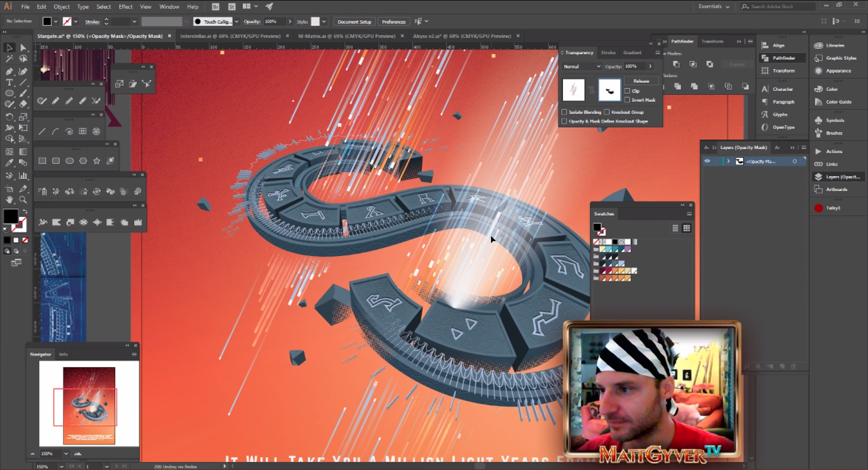Viewport: 868px width, 470px height.
Task: Click the artwork thumbnail in Transparency panel
Action: [574, 90]
